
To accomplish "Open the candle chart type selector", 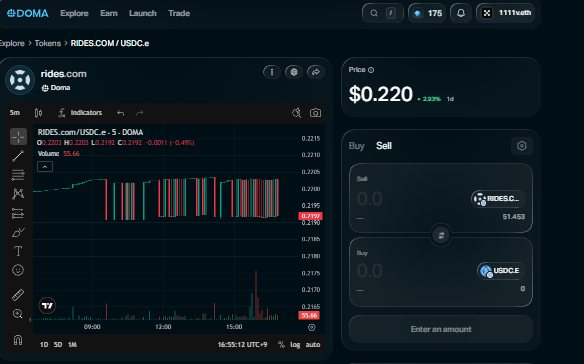I will pos(38,113).
